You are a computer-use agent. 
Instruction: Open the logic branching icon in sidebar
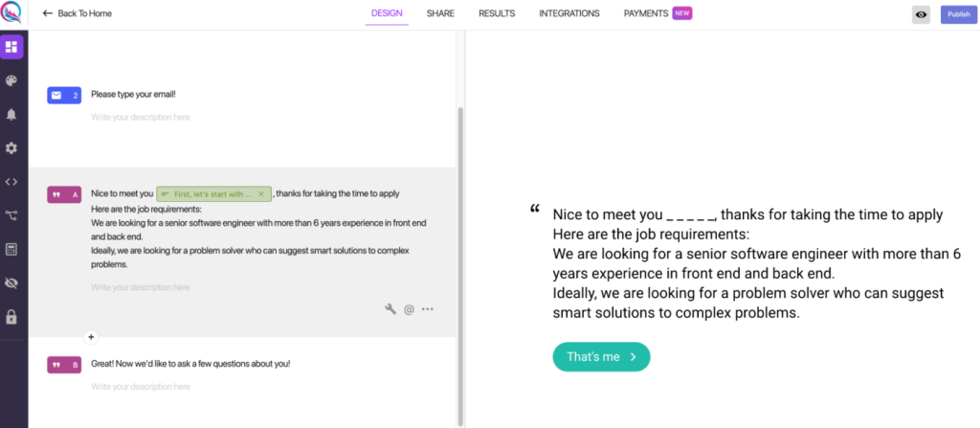11,215
